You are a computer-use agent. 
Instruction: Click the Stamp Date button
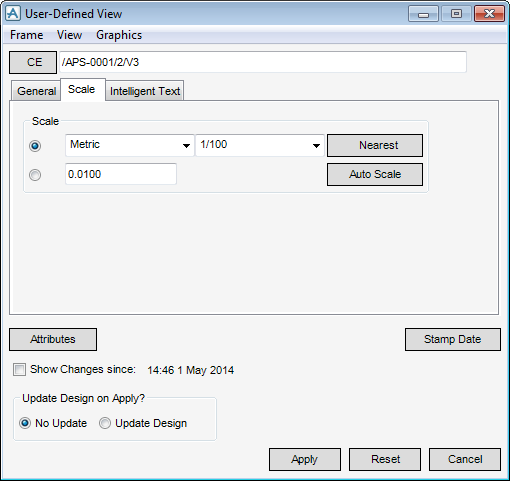point(453,339)
